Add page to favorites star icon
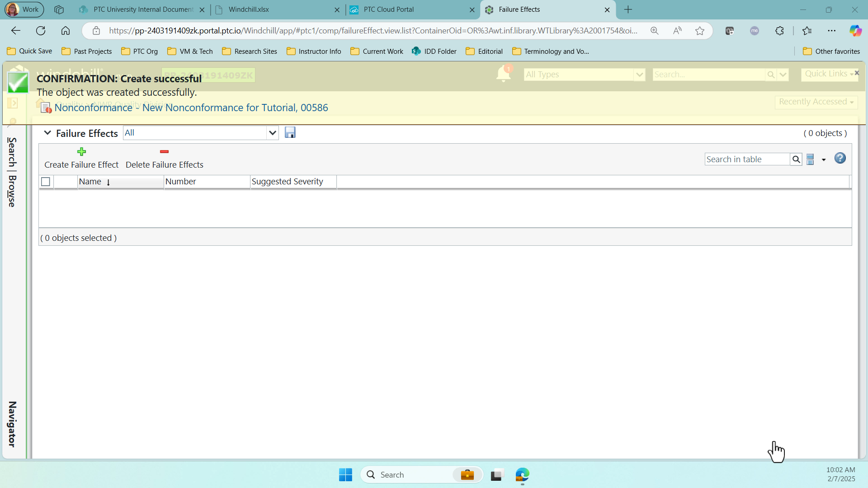 coord(700,31)
